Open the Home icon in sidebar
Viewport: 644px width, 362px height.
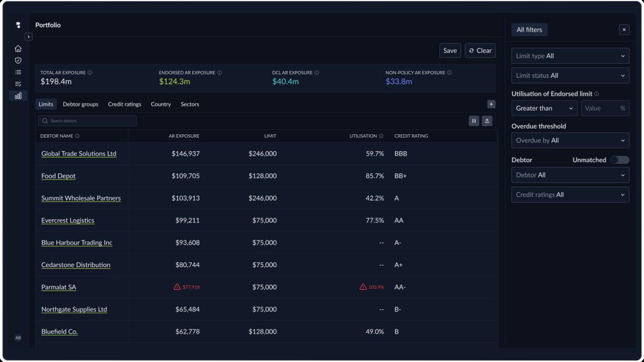point(18,48)
